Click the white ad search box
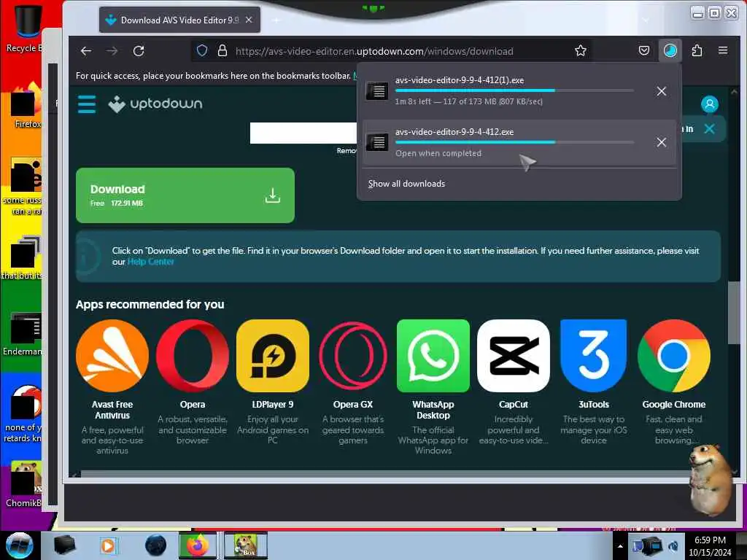This screenshot has height=560, width=747. (303, 133)
